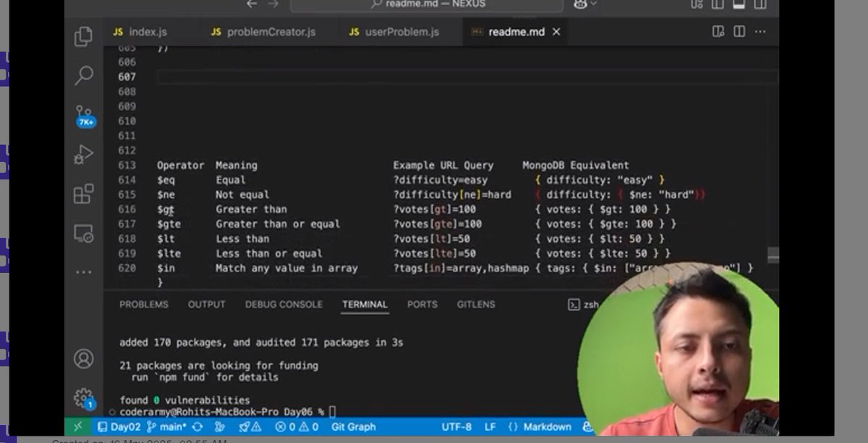Click the $gte operator on line 617
This screenshot has width=868, height=443.
tap(169, 224)
